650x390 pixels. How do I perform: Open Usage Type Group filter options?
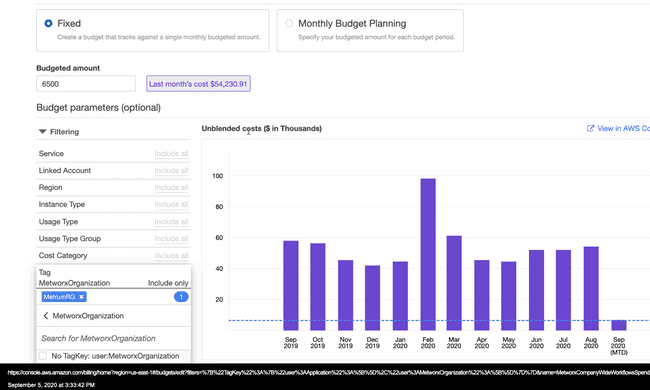tap(171, 239)
